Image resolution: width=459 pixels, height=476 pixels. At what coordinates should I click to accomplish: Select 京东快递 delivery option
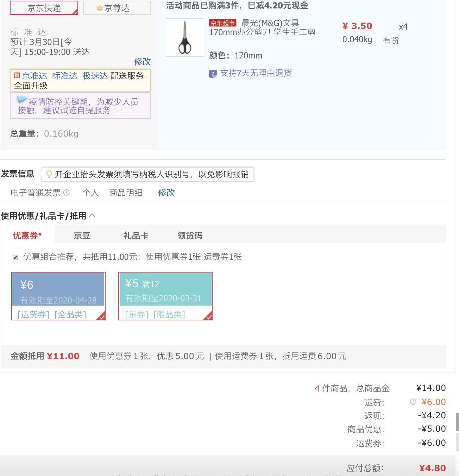pos(44,8)
